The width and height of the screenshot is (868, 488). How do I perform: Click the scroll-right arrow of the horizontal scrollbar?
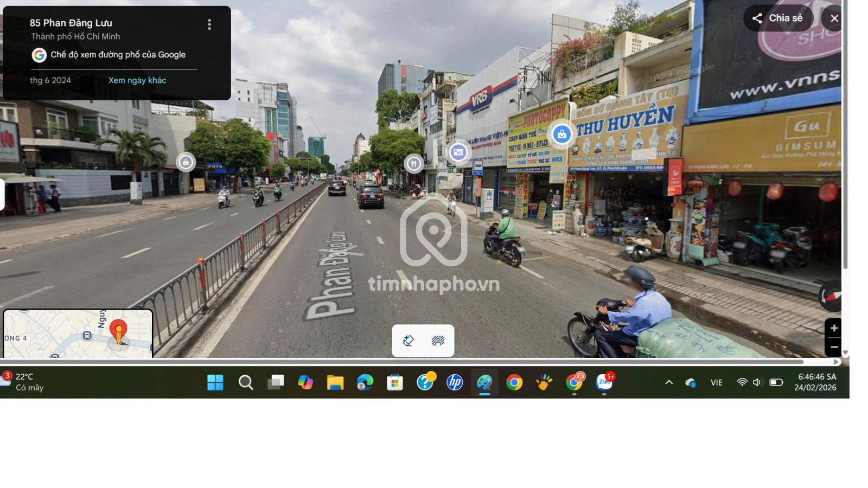(x=837, y=362)
